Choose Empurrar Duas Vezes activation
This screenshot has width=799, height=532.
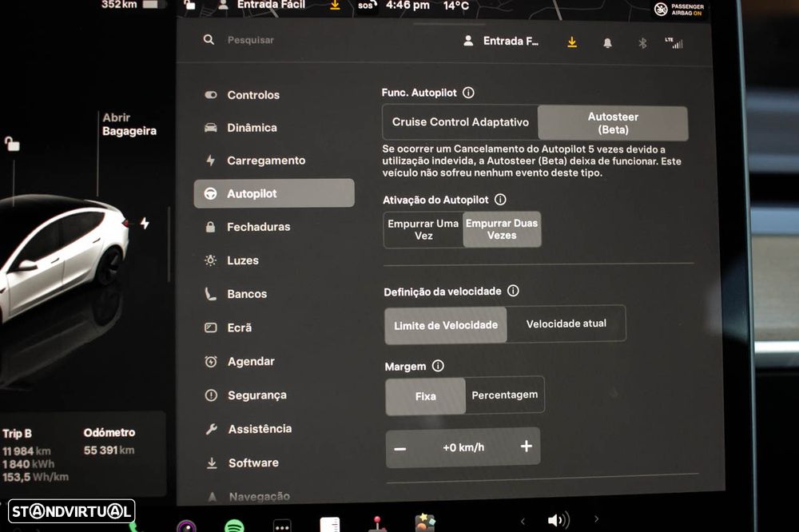(502, 229)
